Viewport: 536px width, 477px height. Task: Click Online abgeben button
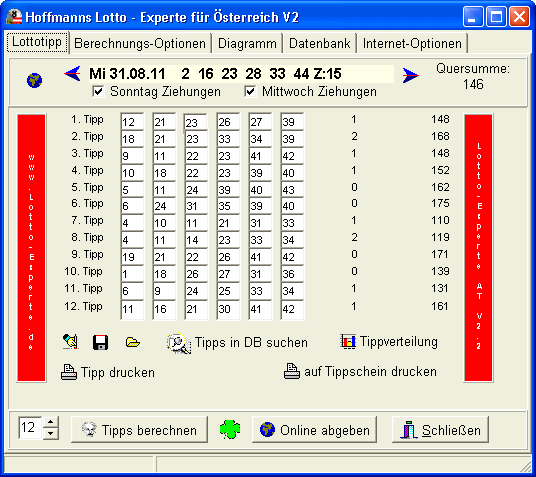click(314, 430)
